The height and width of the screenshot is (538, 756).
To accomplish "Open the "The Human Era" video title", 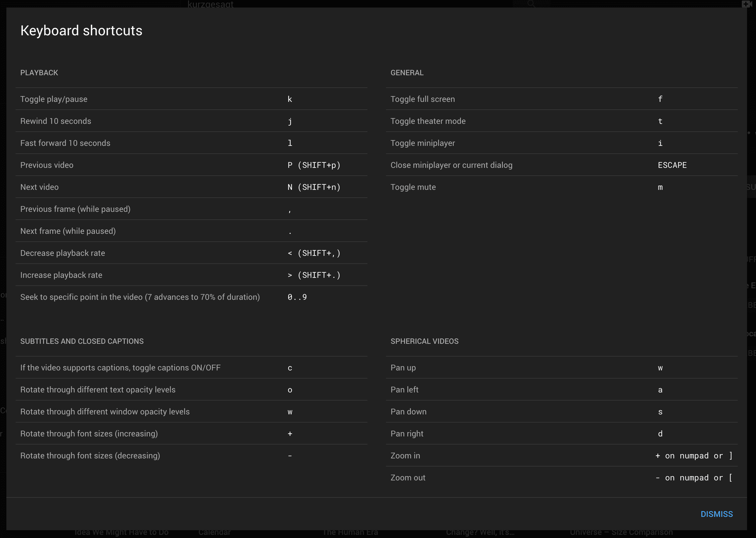I will click(x=350, y=533).
